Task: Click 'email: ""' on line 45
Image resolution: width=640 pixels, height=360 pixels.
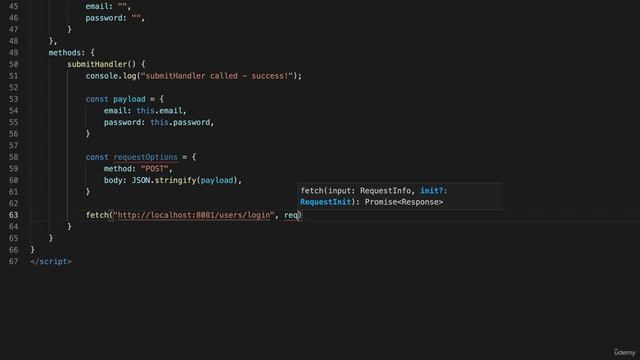Action: tap(106, 6)
